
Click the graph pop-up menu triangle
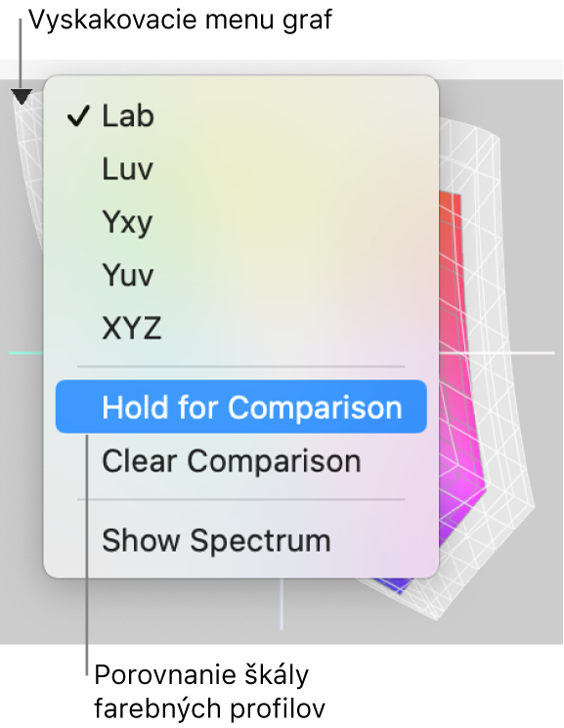[x=21, y=97]
